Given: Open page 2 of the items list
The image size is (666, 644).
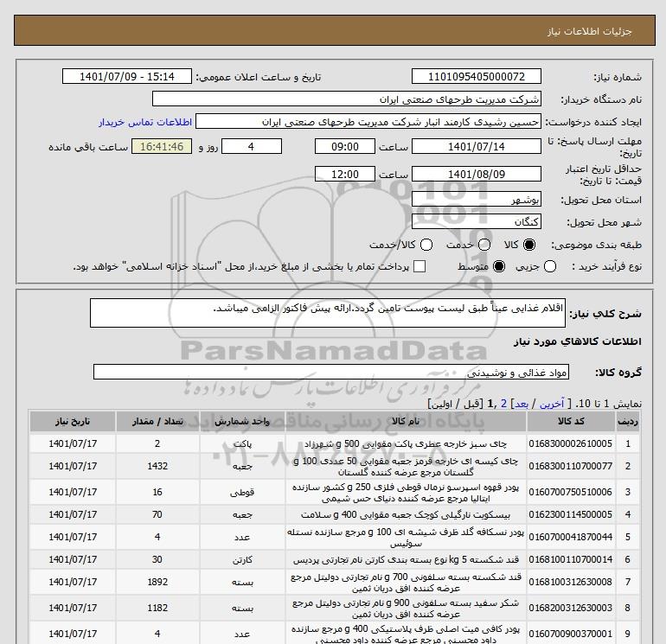Looking at the screenshot, I should pyautogui.click(x=503, y=404).
